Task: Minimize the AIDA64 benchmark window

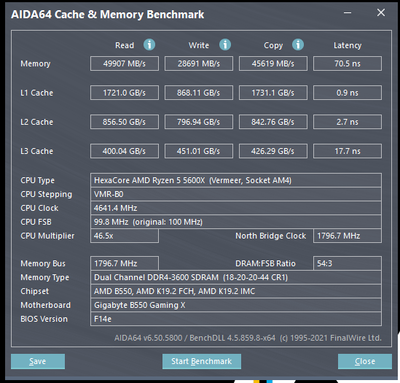Action: (348, 13)
